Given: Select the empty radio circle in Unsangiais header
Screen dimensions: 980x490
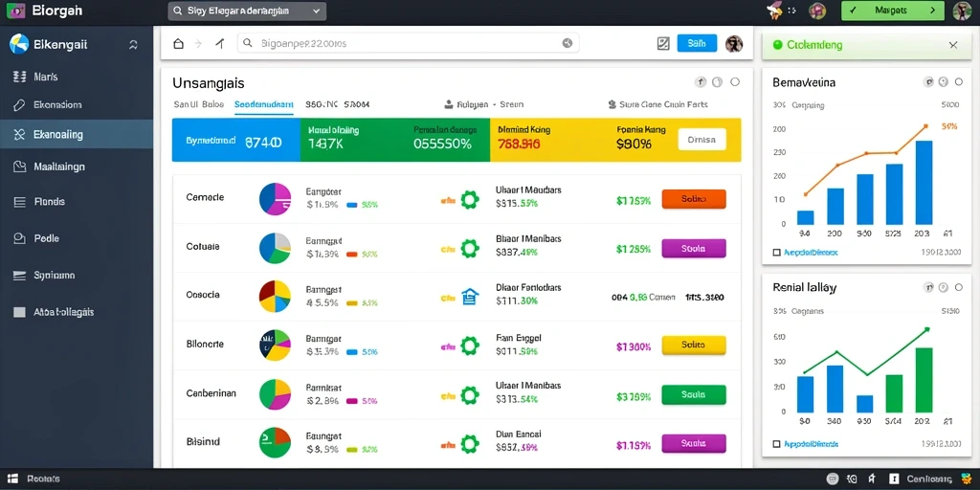Looking at the screenshot, I should pyautogui.click(x=735, y=82).
